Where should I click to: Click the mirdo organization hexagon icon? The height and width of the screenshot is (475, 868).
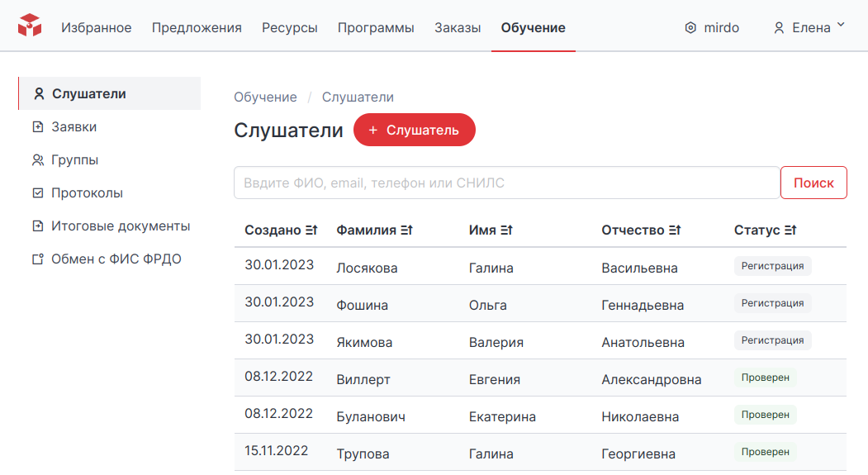(690, 28)
